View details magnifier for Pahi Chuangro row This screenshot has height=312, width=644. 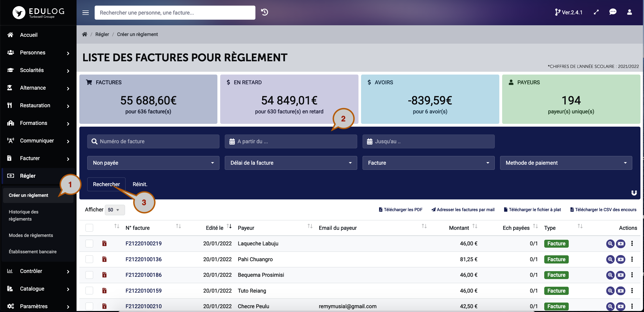tap(610, 259)
